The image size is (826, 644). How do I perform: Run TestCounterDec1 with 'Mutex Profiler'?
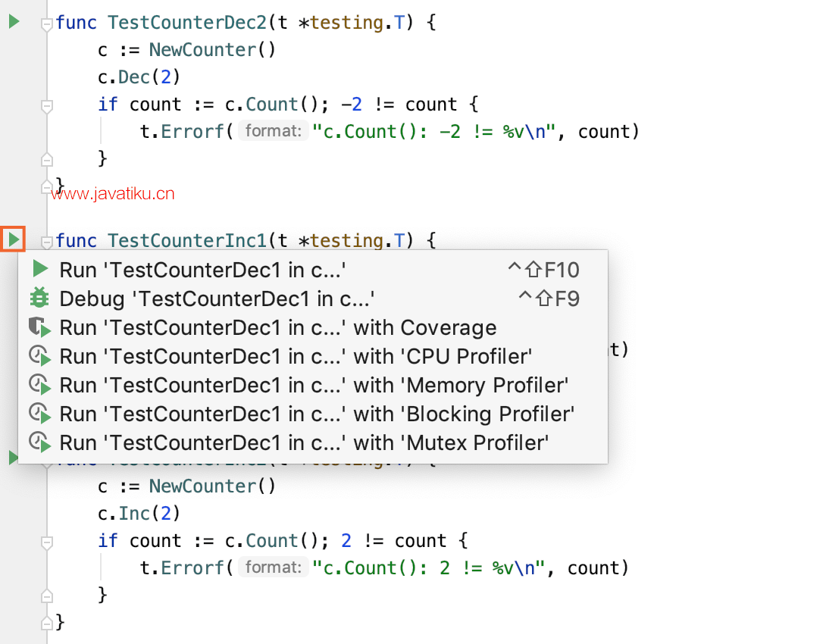[x=313, y=443]
